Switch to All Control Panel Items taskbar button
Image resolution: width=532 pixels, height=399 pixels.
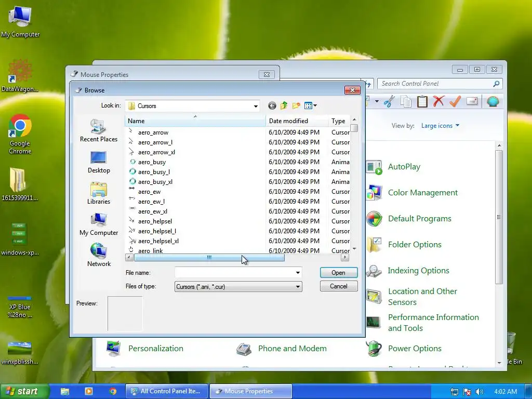pyautogui.click(x=166, y=391)
